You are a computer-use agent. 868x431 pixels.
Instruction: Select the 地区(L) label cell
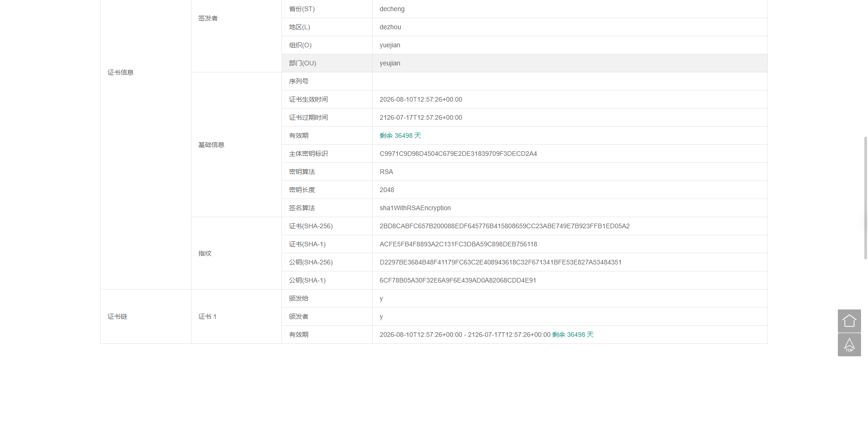327,27
